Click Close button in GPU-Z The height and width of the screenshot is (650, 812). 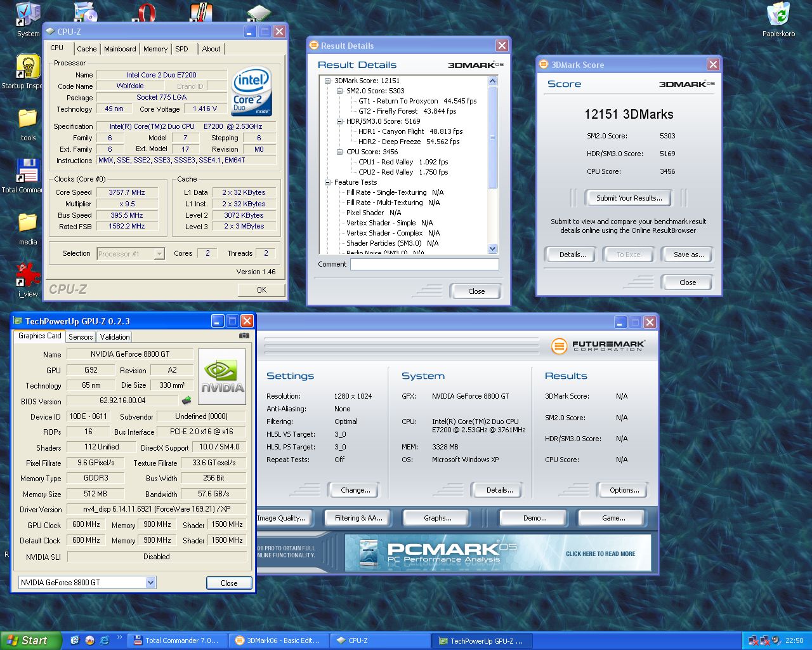click(x=229, y=583)
